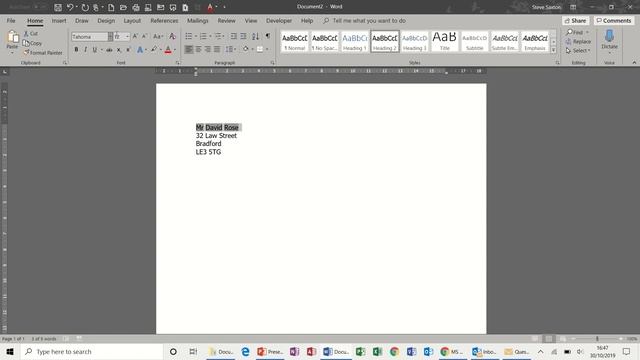Undo the last action
The width and height of the screenshot is (640, 360).
pos(70,7)
